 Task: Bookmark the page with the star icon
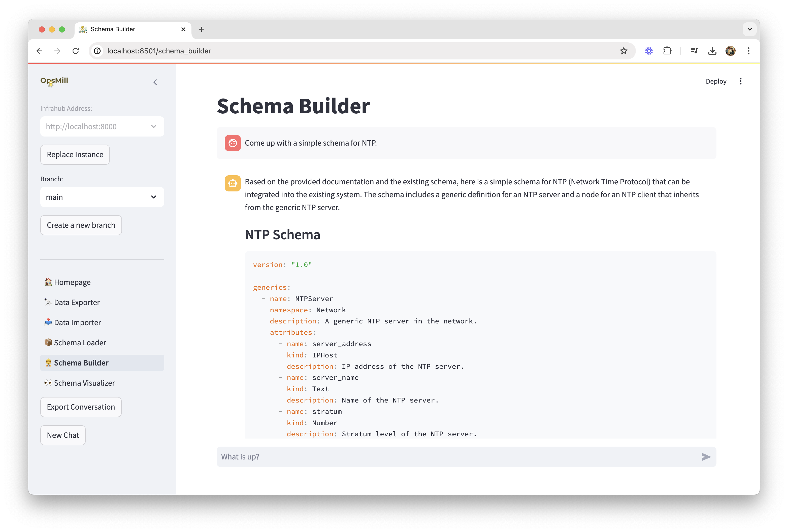pyautogui.click(x=624, y=51)
